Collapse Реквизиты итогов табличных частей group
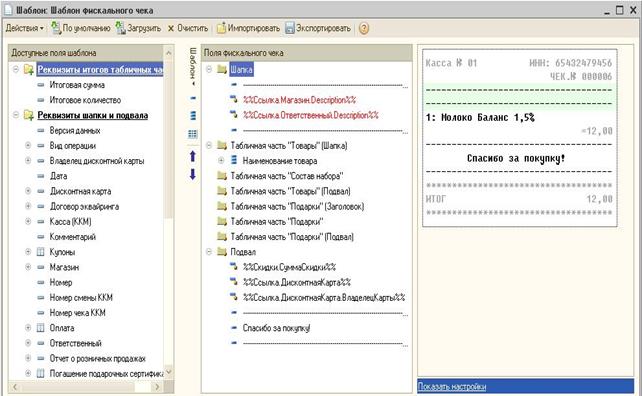Screen dimensions: 642x396 pos(16,69)
